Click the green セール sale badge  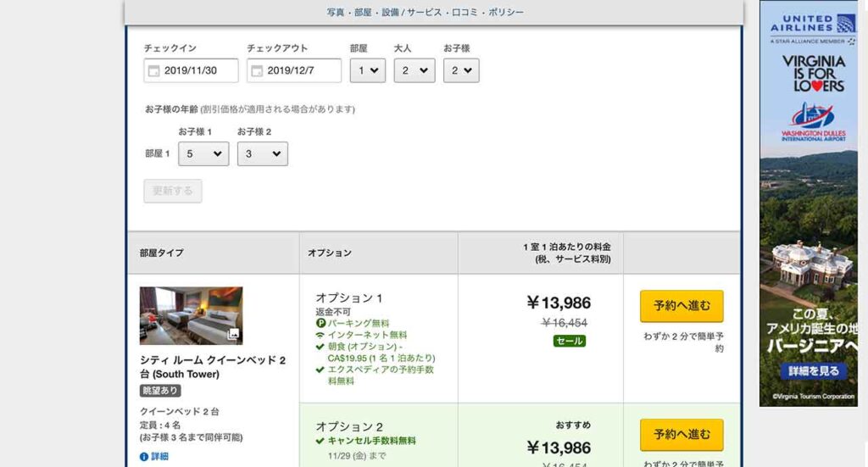569,341
